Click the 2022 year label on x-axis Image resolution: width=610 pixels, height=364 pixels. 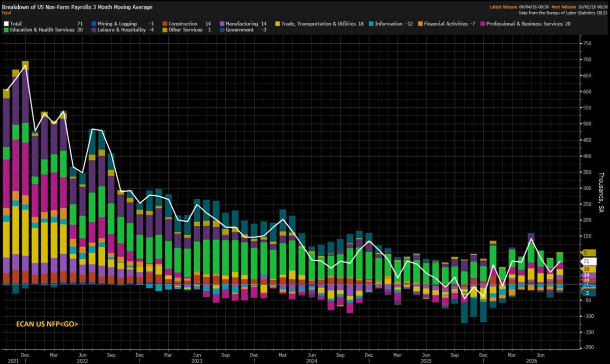[x=82, y=360]
